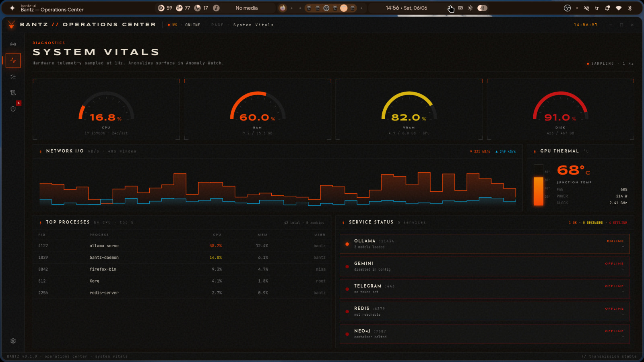This screenshot has height=362, width=644.
Task: Open the logs document sidebar icon
Action: [13, 93]
